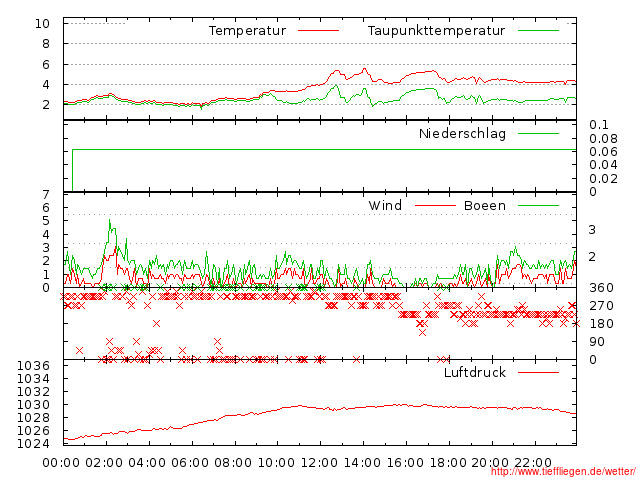Click precipitation axis value 0.06
This screenshot has height=480, width=640.
[603, 152]
